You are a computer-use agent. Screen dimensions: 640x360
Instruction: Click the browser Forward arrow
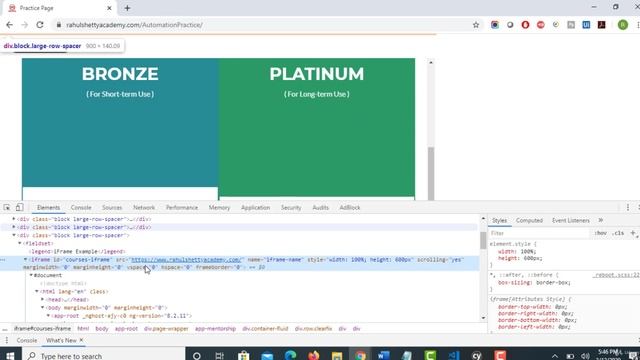pos(24,25)
